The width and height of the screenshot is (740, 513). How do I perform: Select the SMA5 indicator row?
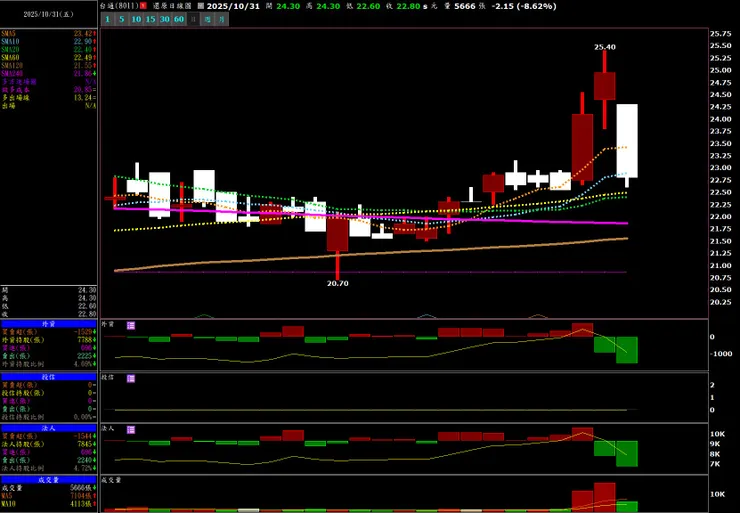(49, 34)
